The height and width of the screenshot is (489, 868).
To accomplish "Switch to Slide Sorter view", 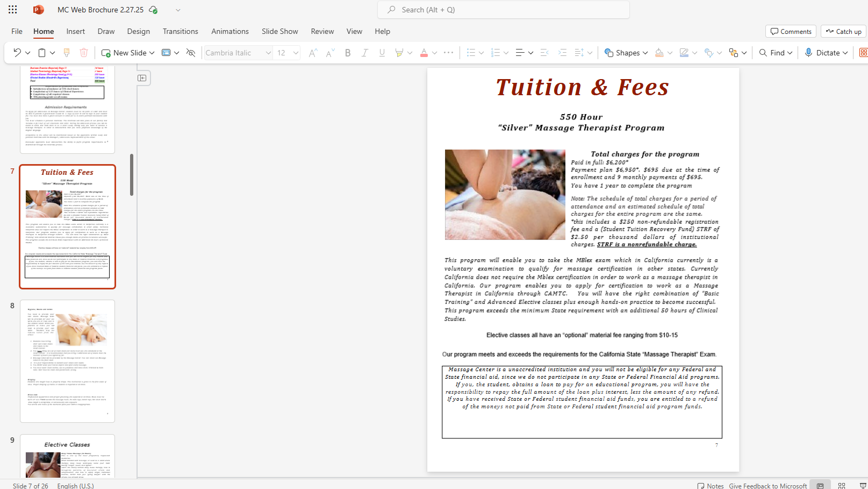I will (842, 485).
